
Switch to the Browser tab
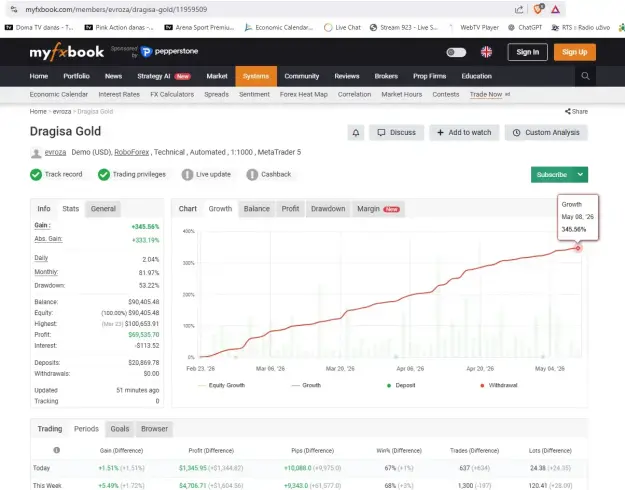tap(154, 429)
